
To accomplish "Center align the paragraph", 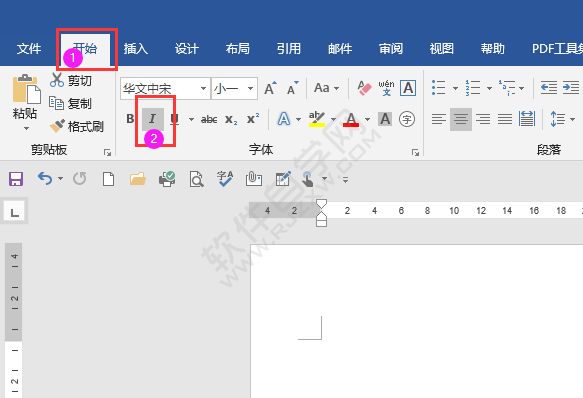I will click(x=461, y=119).
